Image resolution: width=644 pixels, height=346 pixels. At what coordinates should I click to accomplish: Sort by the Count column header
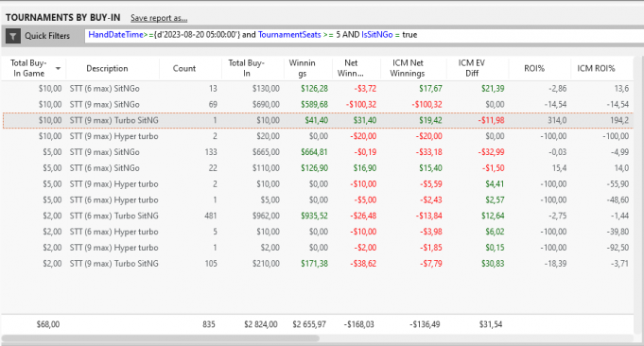[184, 69]
